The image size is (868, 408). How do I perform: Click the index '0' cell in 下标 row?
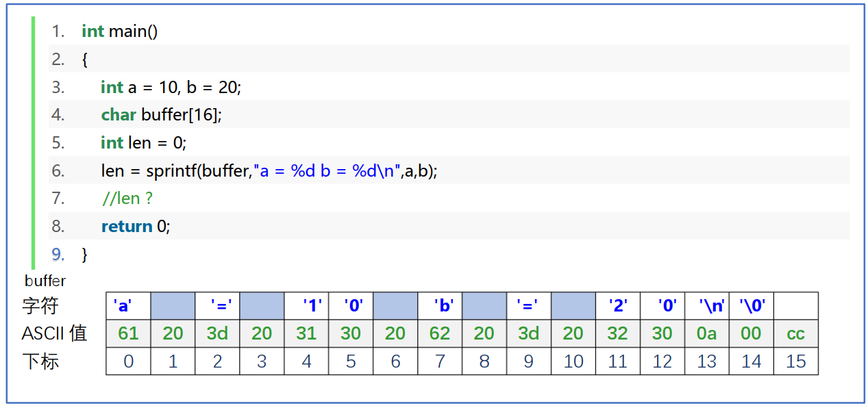(128, 361)
